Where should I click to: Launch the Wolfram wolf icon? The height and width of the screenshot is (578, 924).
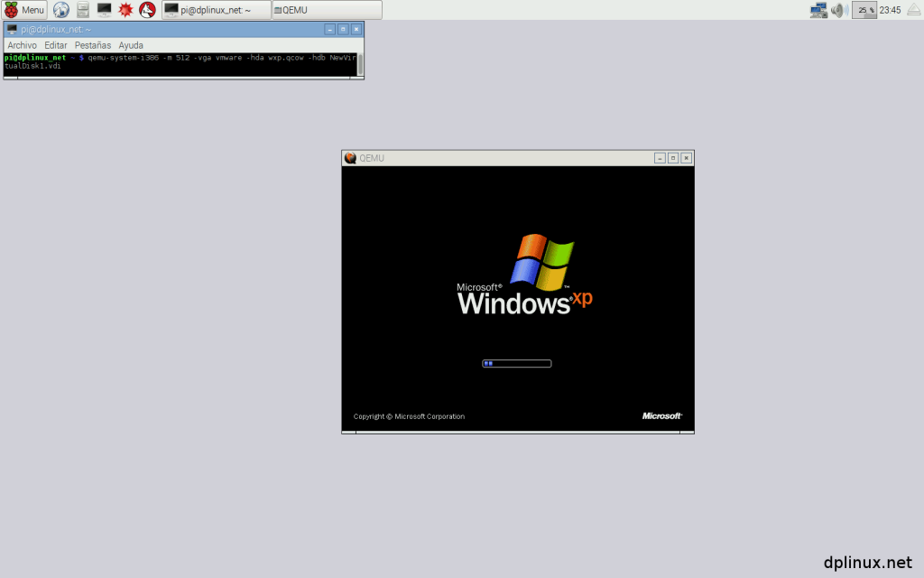[x=148, y=10]
